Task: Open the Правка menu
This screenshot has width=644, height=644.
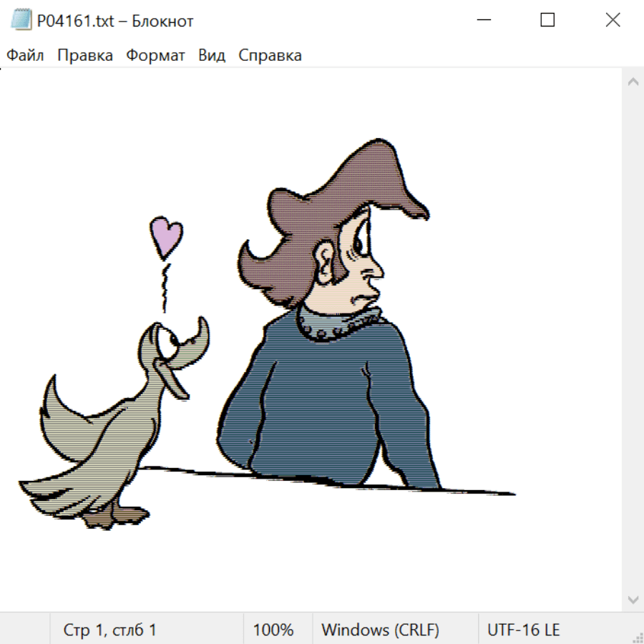Action: point(84,56)
